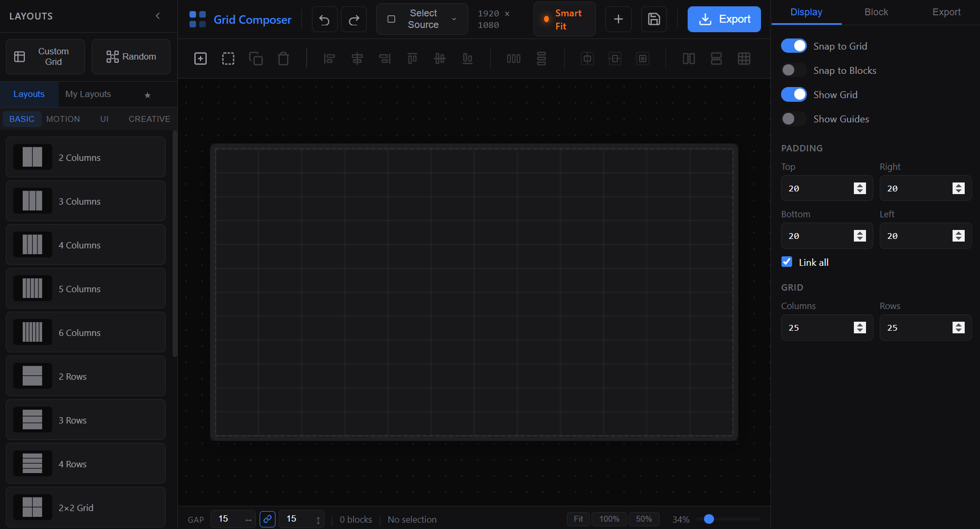Duplicate selected blocks with the copy icon
This screenshot has width=980, height=529.
click(256, 59)
